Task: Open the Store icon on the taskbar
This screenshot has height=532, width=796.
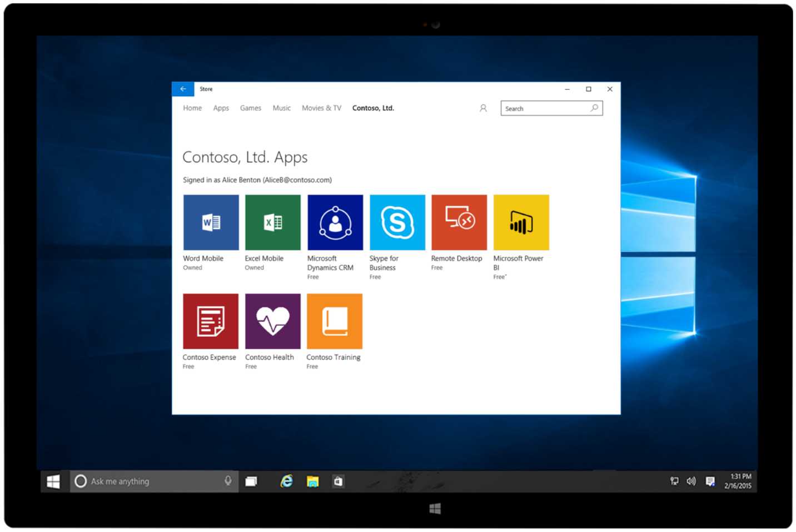Action: (x=339, y=481)
